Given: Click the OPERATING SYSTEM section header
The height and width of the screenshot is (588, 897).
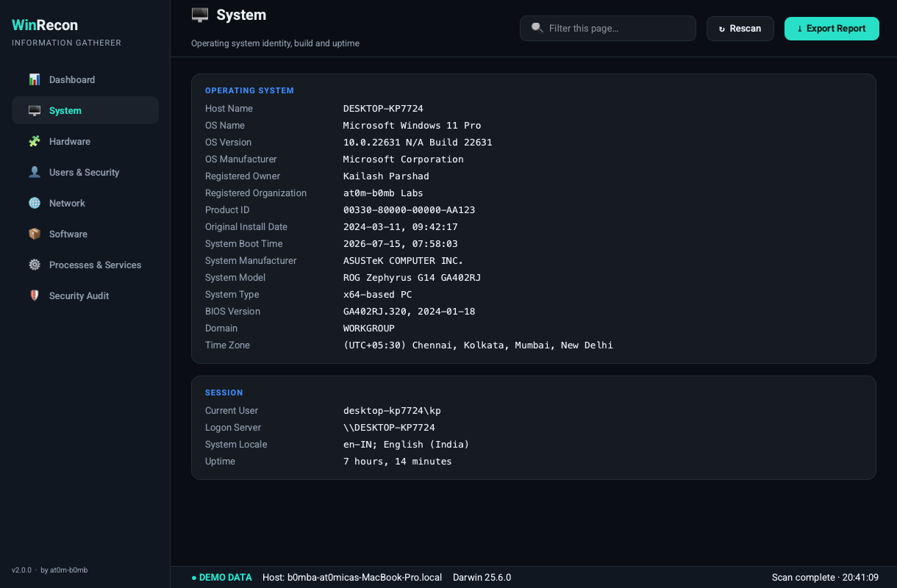Looking at the screenshot, I should click(x=249, y=91).
